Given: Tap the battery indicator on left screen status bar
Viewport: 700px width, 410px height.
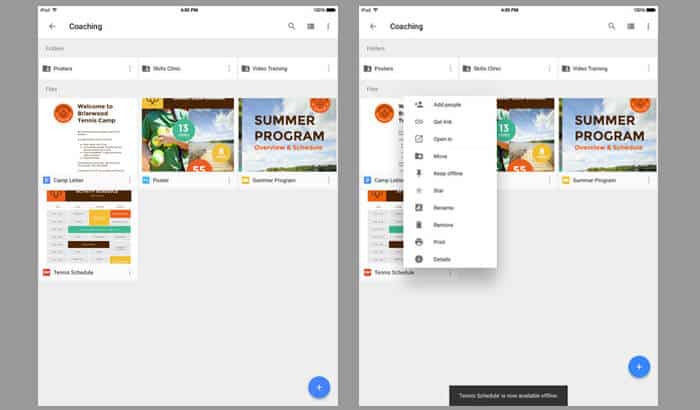Looking at the screenshot, I should click(x=331, y=10).
